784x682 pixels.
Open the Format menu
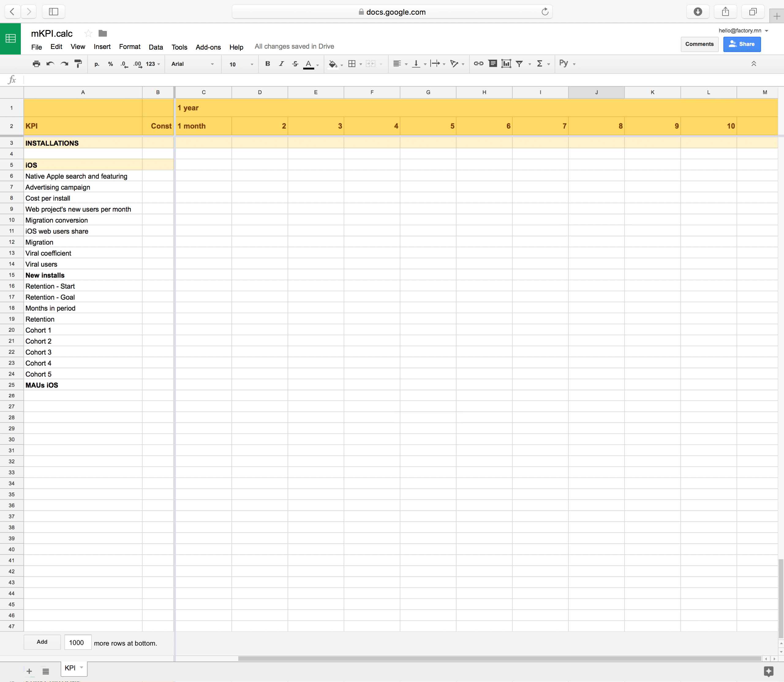pos(130,47)
